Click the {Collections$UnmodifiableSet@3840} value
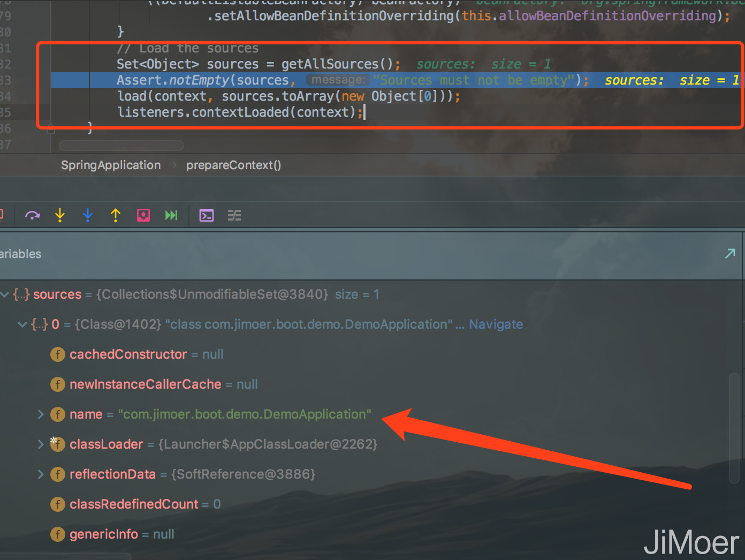The width and height of the screenshot is (745, 560). tap(212, 294)
